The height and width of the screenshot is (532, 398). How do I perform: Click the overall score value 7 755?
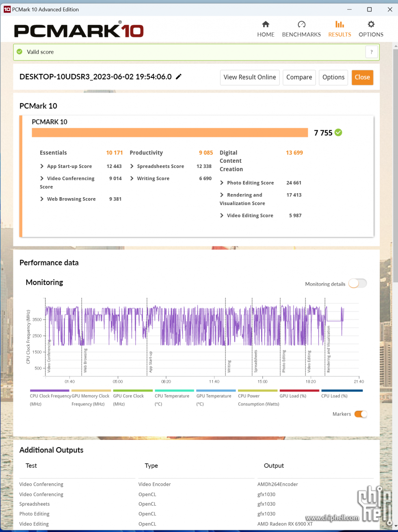tap(323, 133)
